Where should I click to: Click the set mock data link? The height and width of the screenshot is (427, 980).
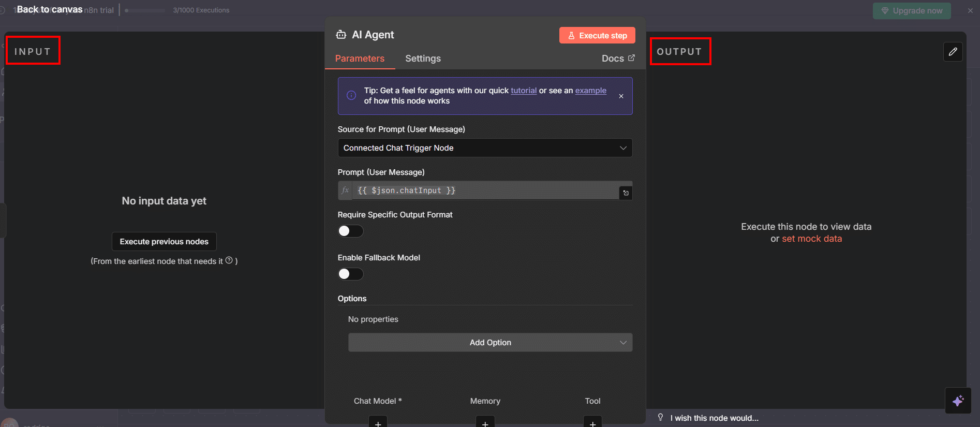click(812, 239)
